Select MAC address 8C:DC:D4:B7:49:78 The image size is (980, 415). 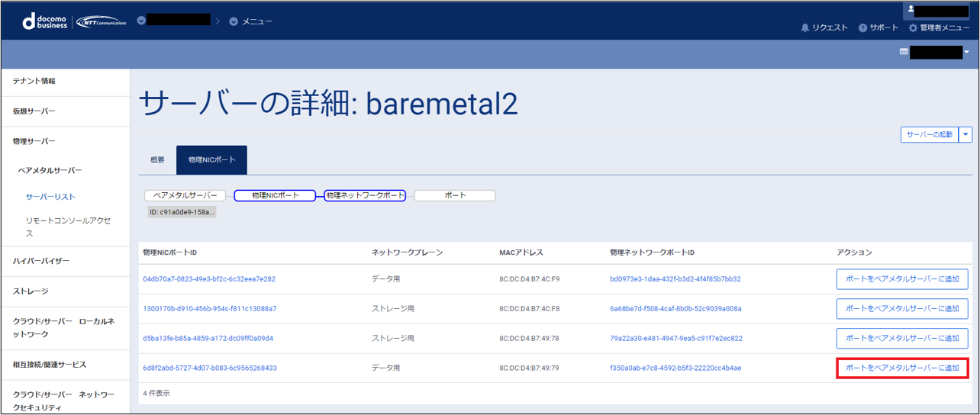point(529,339)
